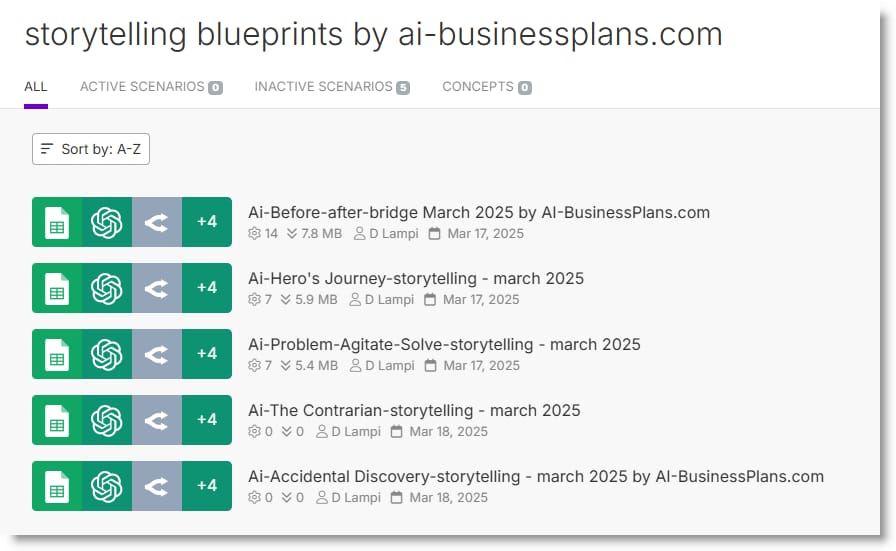Screen dimensions: 896x551
Task: Click router icon in Ai-Hero's Journey row
Action: (x=157, y=288)
